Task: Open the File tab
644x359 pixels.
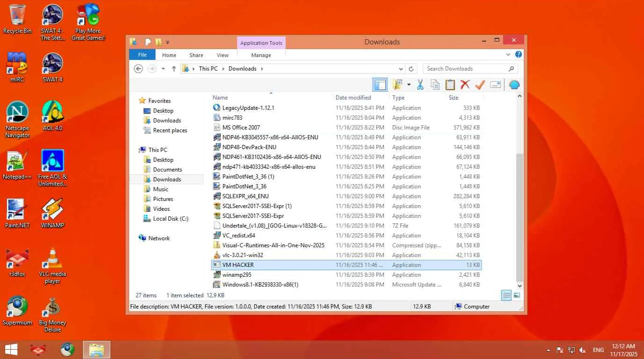Action: click(x=142, y=55)
